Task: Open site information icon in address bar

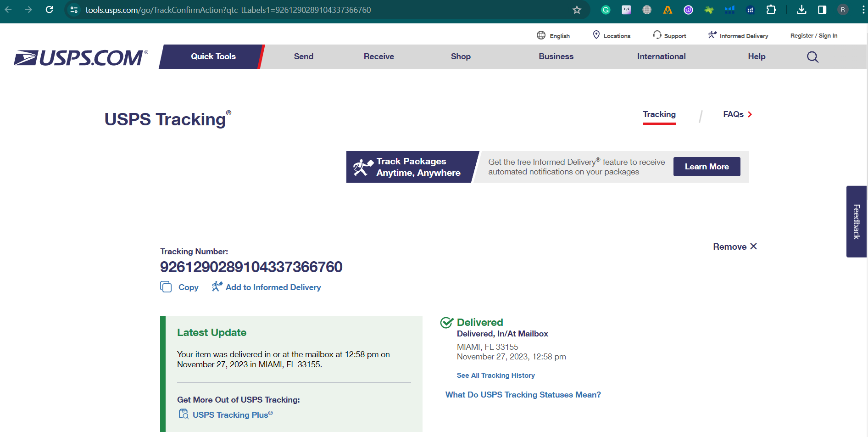Action: tap(74, 10)
